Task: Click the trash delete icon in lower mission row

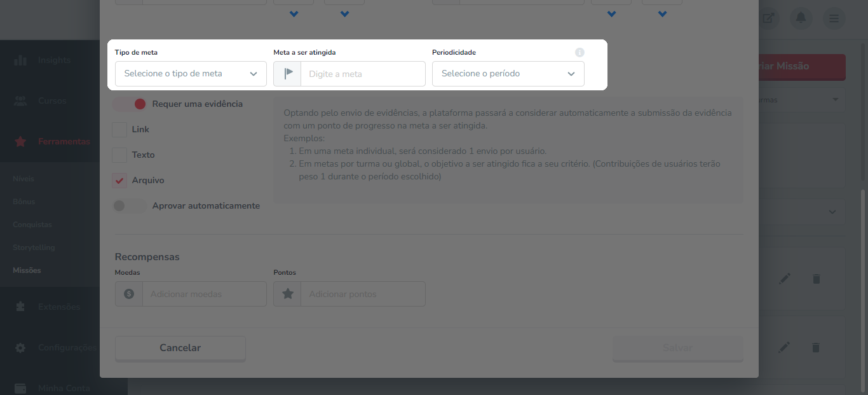Action: point(817,347)
